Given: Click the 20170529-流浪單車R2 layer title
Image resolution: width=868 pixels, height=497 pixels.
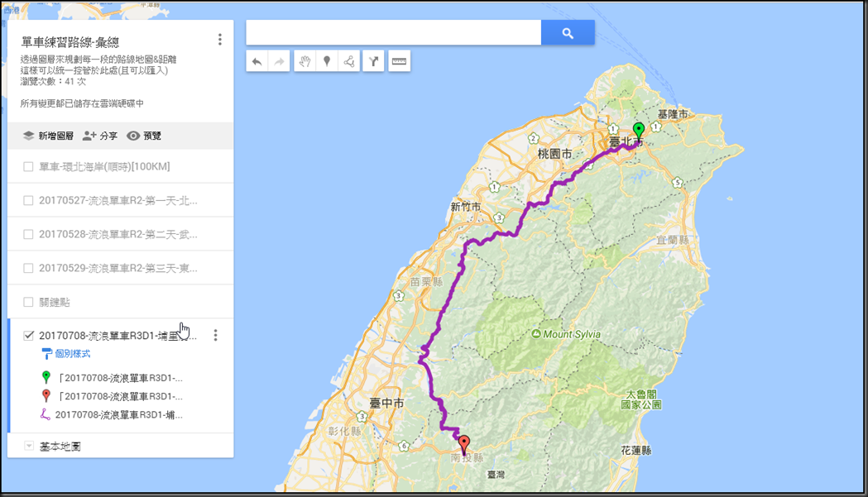Looking at the screenshot, I should coord(117,268).
